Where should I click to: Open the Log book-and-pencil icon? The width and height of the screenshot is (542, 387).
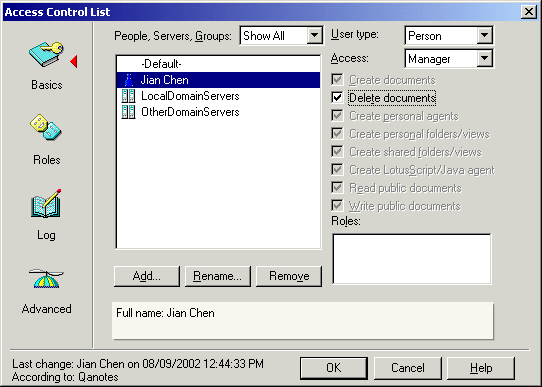click(x=46, y=204)
